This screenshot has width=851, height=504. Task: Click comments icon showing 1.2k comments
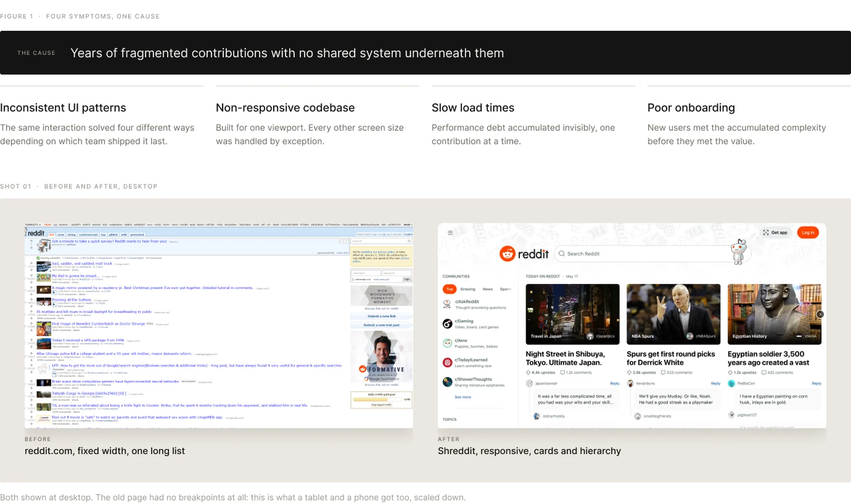point(563,372)
